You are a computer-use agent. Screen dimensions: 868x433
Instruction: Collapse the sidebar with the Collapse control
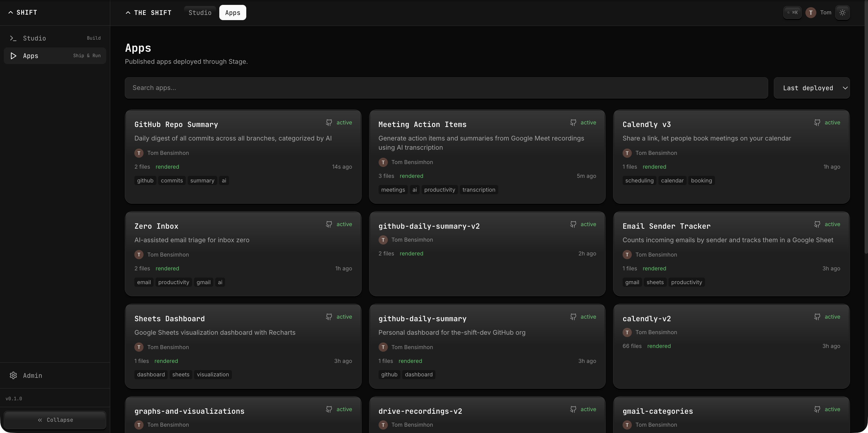pyautogui.click(x=55, y=420)
